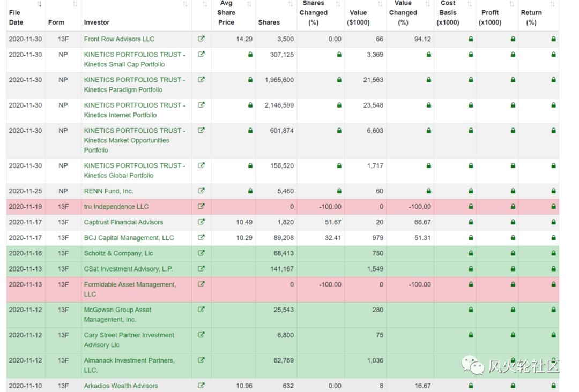Screen dimensions: 579x392
Task: Open external link icon for Arkadios Wealth Advisors
Action: click(x=201, y=385)
